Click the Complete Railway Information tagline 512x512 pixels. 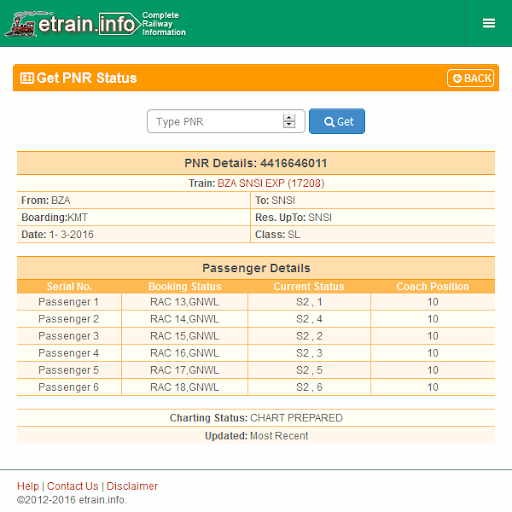coord(164,24)
